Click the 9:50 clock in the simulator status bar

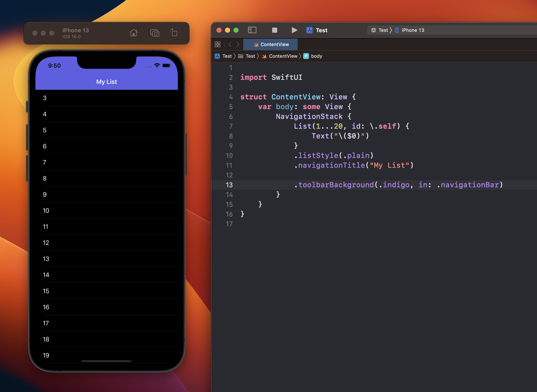[x=54, y=66]
